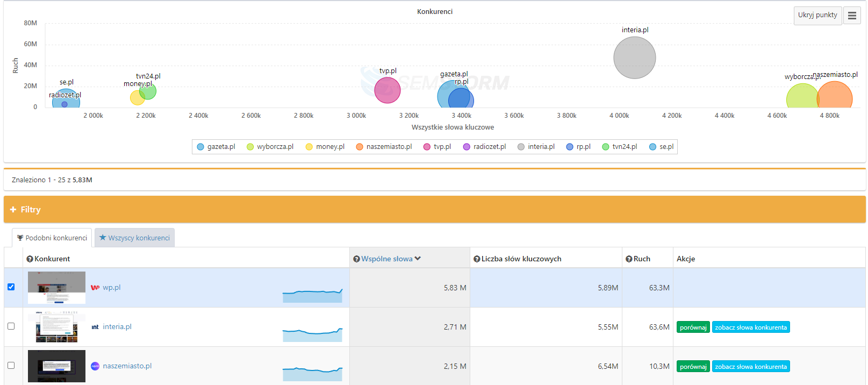The image size is (868, 385).
Task: Click the plus icon beside Filtry
Action: 13,210
